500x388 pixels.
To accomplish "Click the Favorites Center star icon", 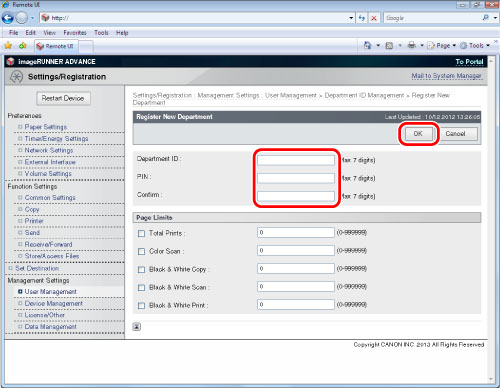I will click(8, 46).
